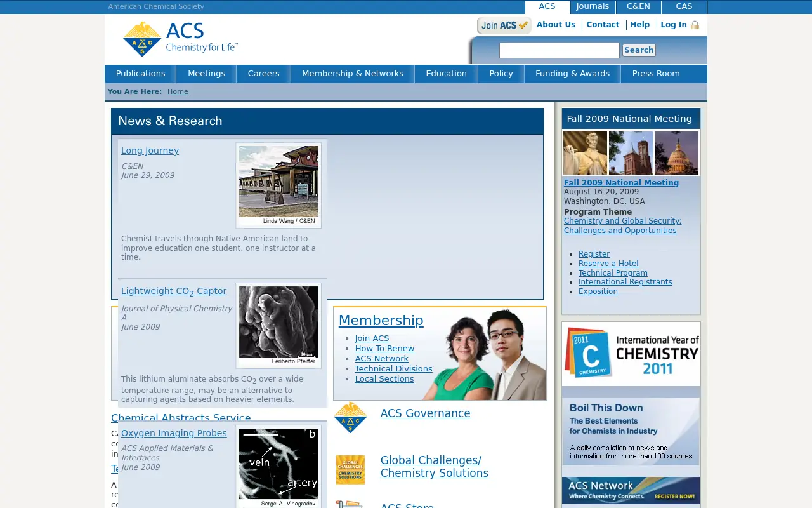Open the Careers menu
Viewport: 812px width, 508px height.
tap(263, 74)
